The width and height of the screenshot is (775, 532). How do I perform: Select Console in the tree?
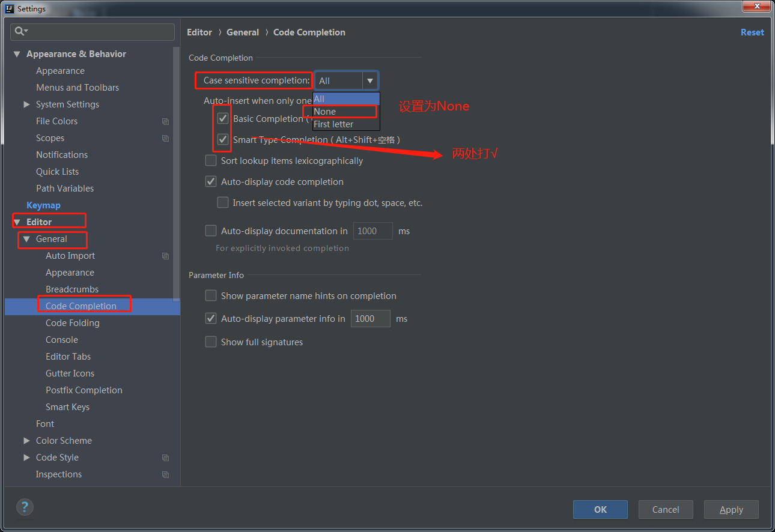[62, 340]
